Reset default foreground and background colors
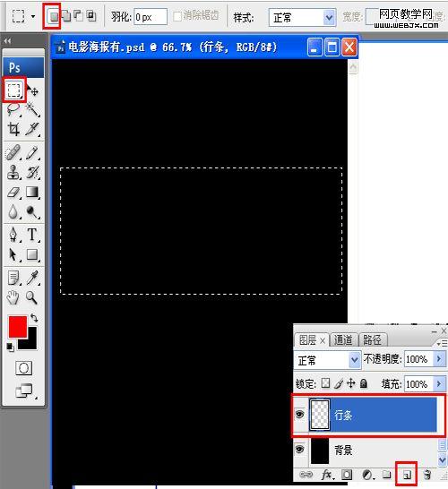Image resolution: width=448 pixels, height=489 pixels. 10,347
